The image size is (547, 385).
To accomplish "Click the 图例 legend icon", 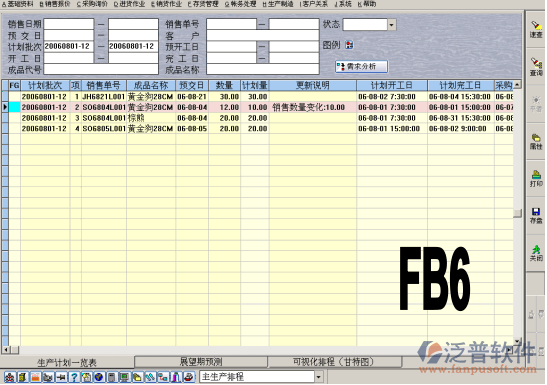I will (349, 45).
